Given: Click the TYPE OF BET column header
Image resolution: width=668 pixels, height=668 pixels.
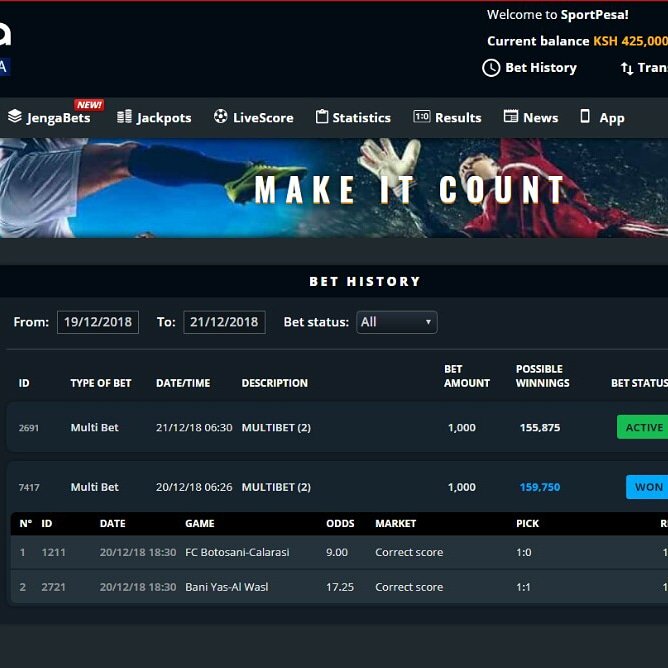Looking at the screenshot, I should coord(101,383).
